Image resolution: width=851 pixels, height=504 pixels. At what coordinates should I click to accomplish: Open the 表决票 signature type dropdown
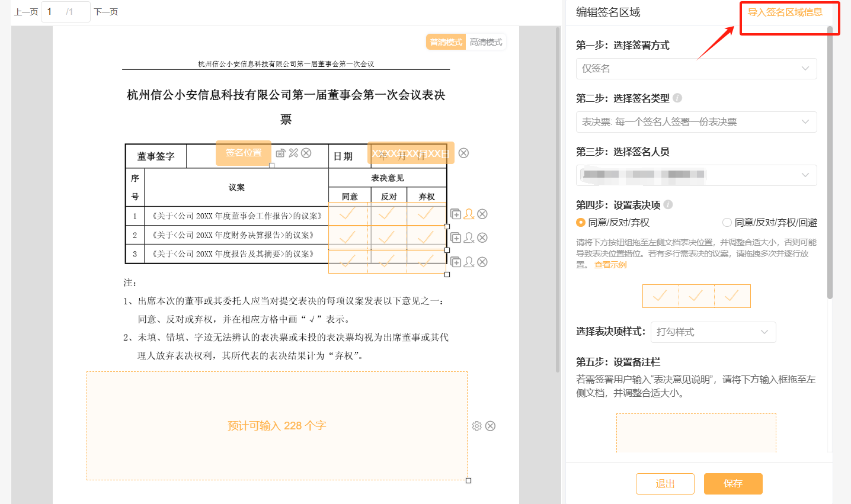pos(696,122)
